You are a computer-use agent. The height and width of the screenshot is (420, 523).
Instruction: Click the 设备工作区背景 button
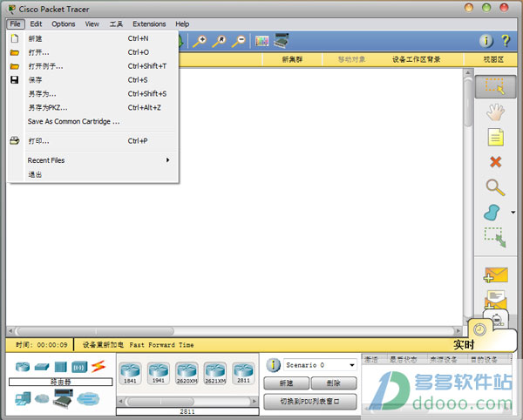pos(416,59)
